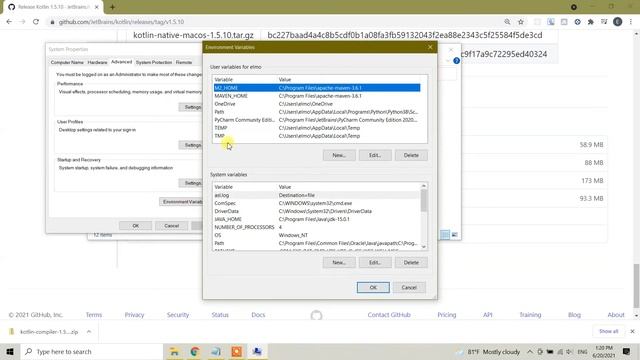
Task: Select MAVEN_HOME user variable
Action: [317, 96]
